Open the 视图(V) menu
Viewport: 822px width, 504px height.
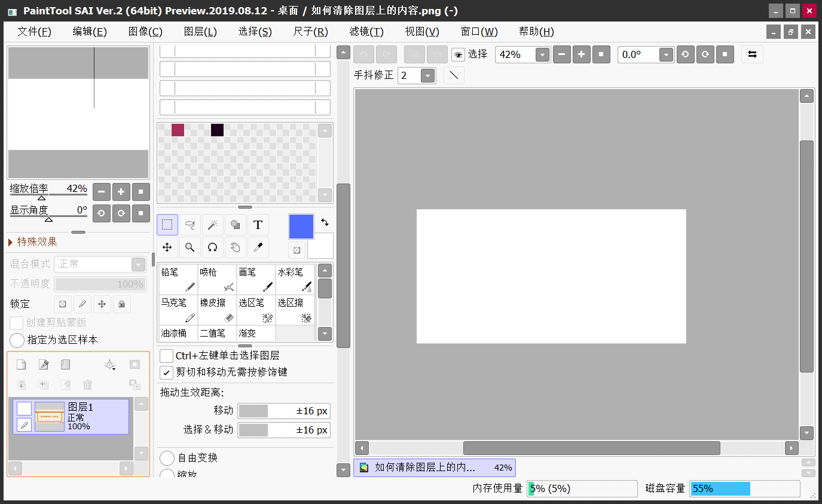(x=422, y=32)
